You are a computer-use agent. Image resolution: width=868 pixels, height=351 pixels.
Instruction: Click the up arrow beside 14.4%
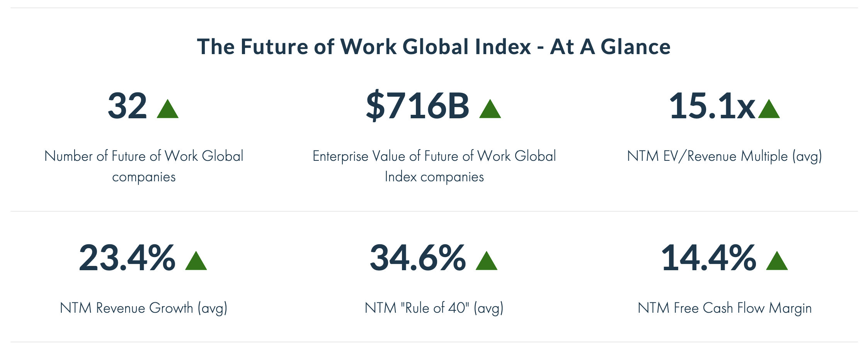click(x=776, y=262)
